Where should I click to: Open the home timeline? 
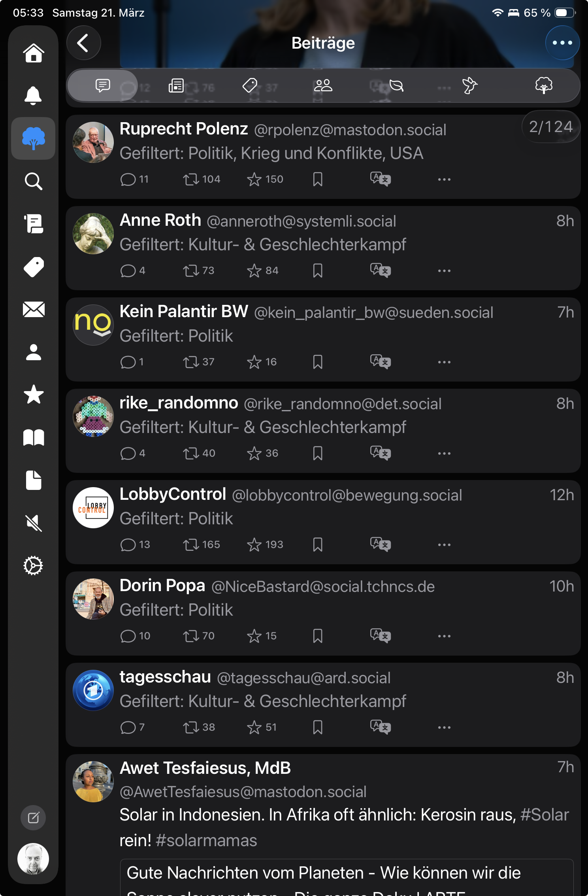pos(33,53)
